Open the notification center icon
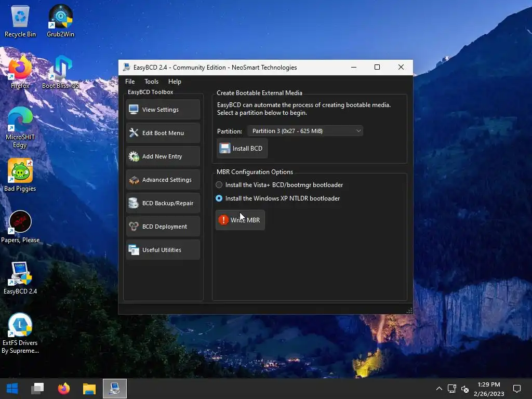This screenshot has width=532, height=399. [517, 389]
